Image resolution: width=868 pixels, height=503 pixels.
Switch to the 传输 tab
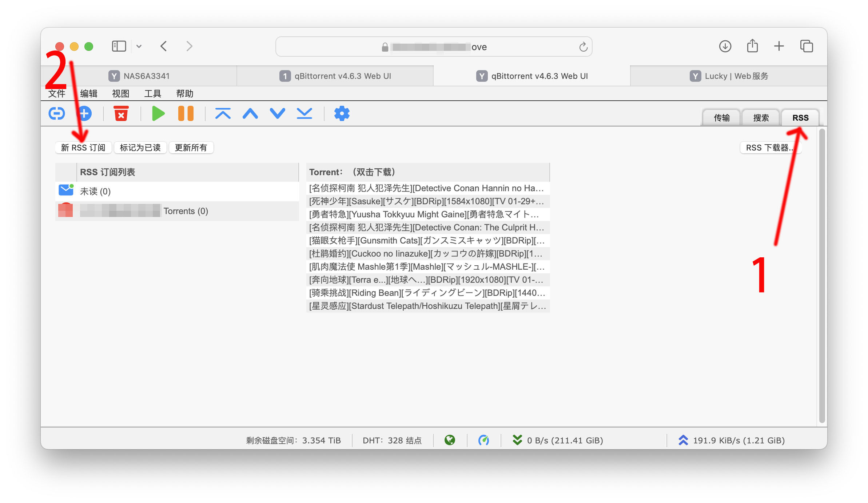click(x=722, y=118)
